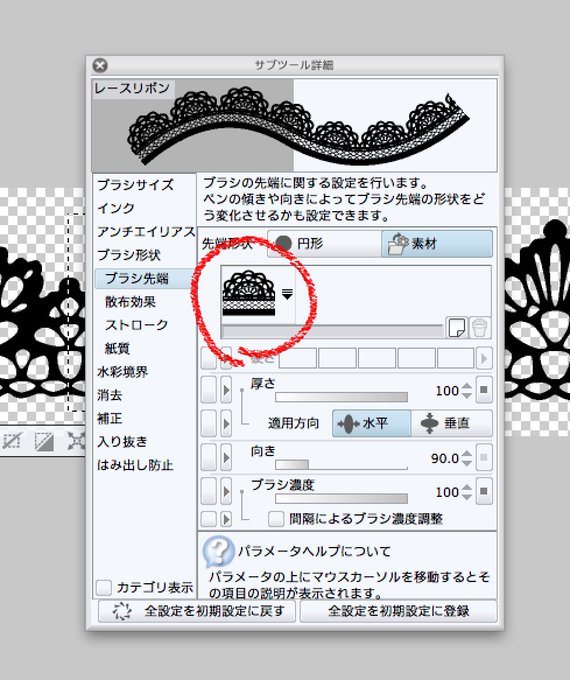Click 水平 horizontal direction icon button
This screenshot has width=570, height=680.
371,423
